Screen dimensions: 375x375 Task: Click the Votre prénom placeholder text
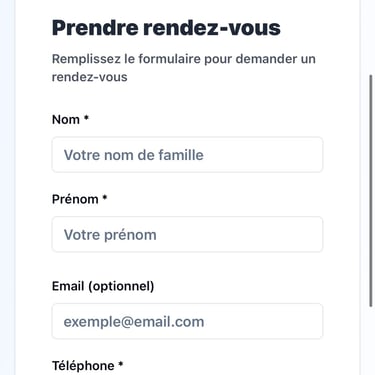(110, 235)
